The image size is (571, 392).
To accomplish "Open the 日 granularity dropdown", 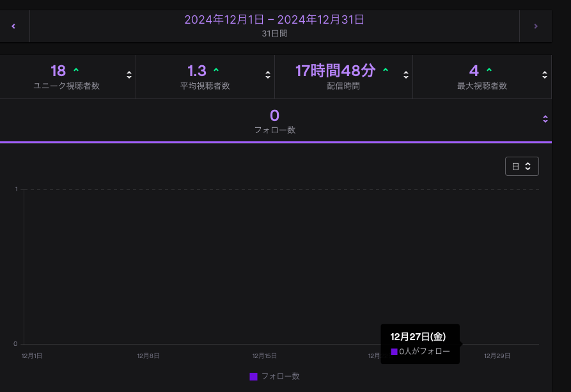I will tap(522, 166).
